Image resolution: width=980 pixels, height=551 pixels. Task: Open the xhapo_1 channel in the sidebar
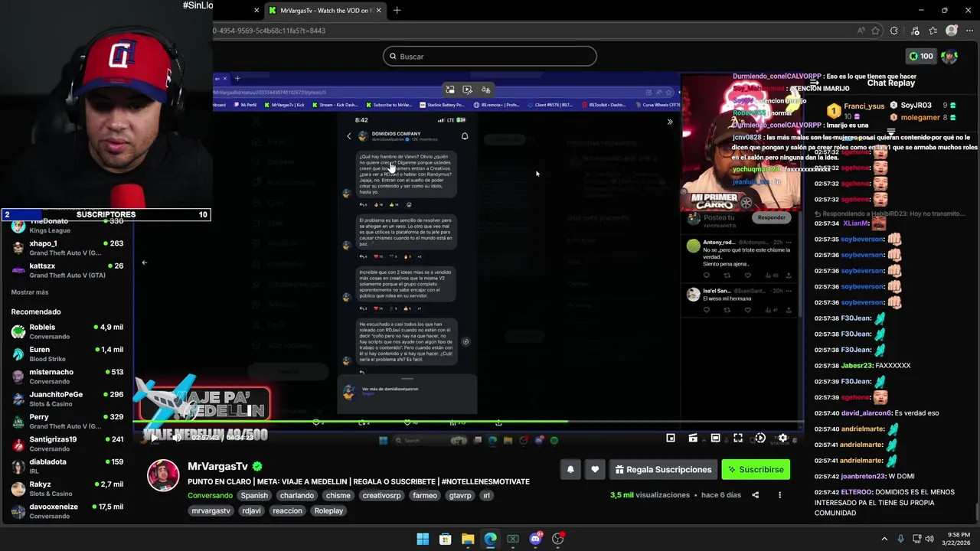click(x=67, y=248)
